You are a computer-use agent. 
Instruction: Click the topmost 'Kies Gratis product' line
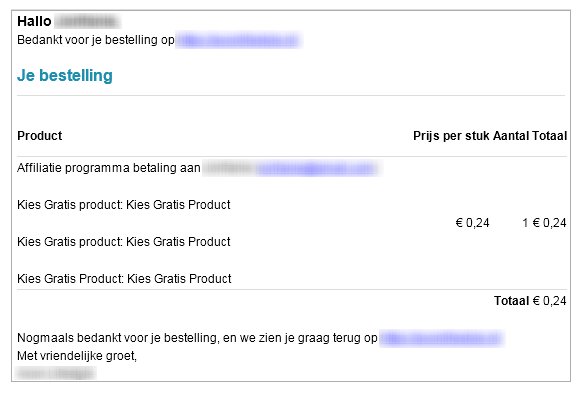tap(124, 205)
